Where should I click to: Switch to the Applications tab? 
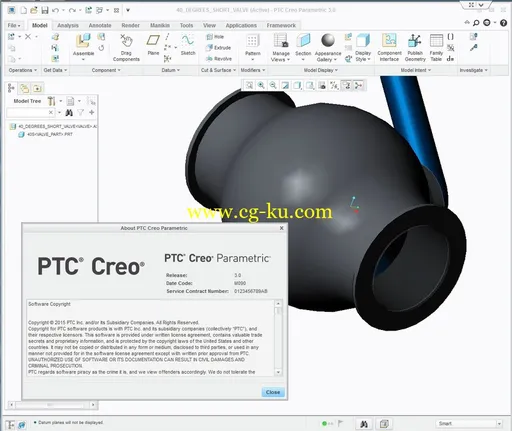(241, 25)
